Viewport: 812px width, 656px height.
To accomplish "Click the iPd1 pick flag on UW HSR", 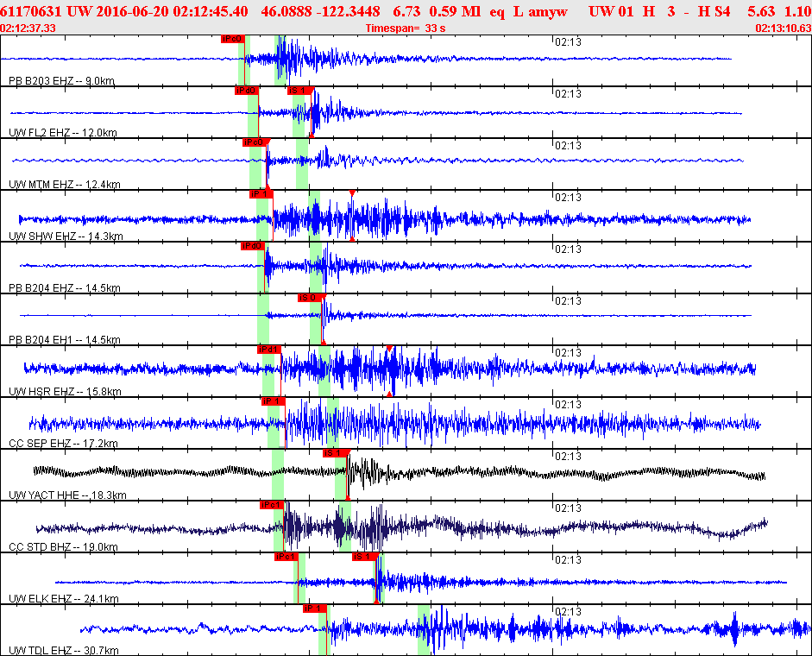I will pyautogui.click(x=268, y=350).
